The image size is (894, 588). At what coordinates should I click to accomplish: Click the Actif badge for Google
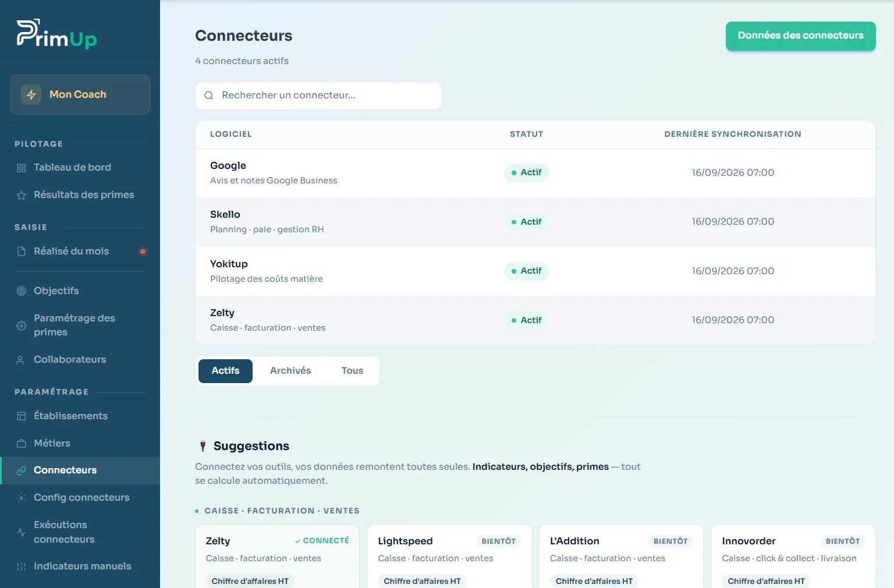(x=526, y=173)
